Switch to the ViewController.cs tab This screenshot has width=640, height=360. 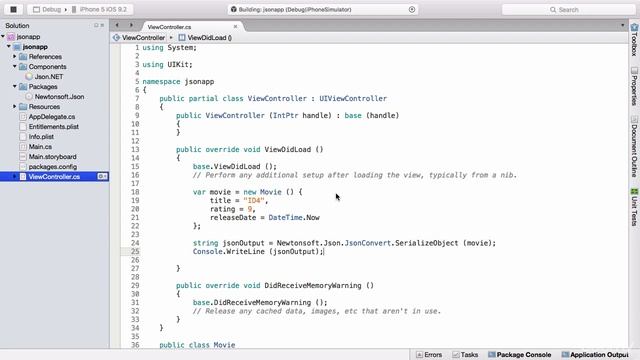click(x=169, y=27)
